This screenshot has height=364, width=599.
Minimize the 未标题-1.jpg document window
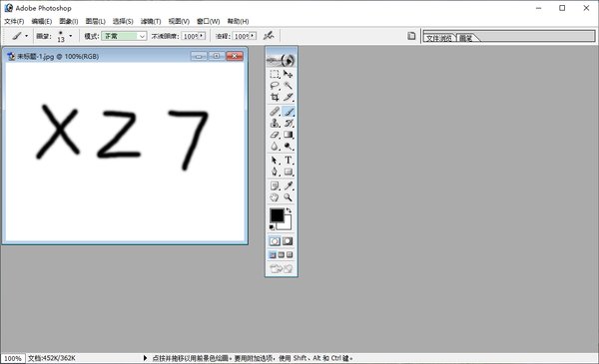pyautogui.click(x=199, y=56)
